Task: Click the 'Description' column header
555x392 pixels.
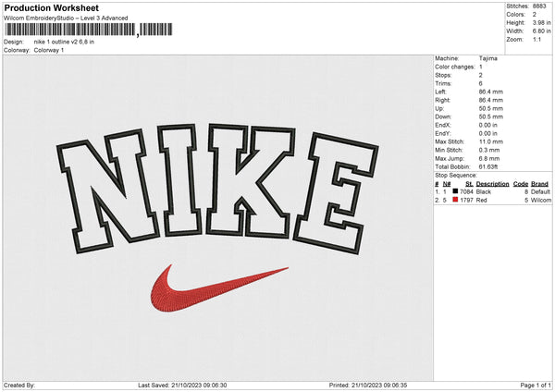Action: point(492,184)
